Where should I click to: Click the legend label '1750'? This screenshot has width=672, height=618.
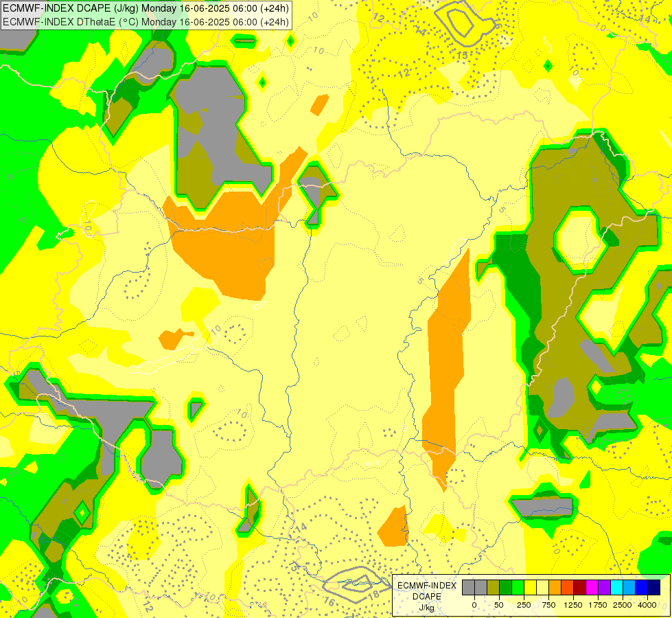[598, 605]
